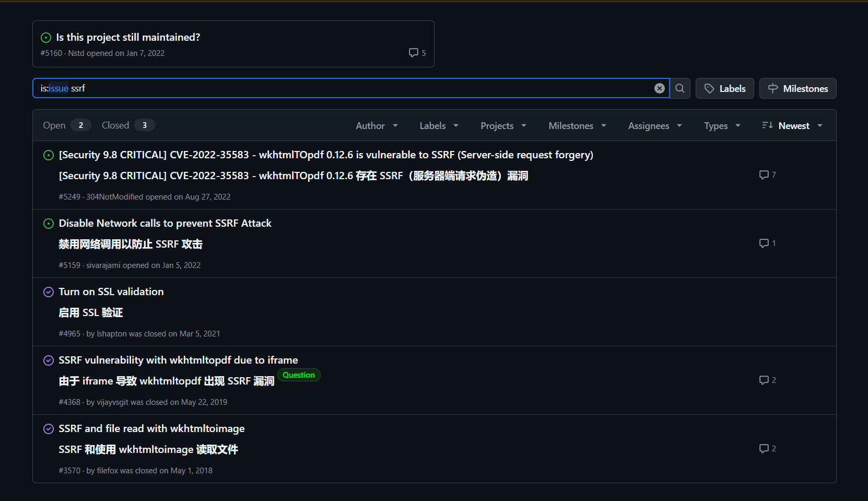The width and height of the screenshot is (868, 501).
Task: Open 'Is this project still maintained?' issue
Action: tap(128, 37)
